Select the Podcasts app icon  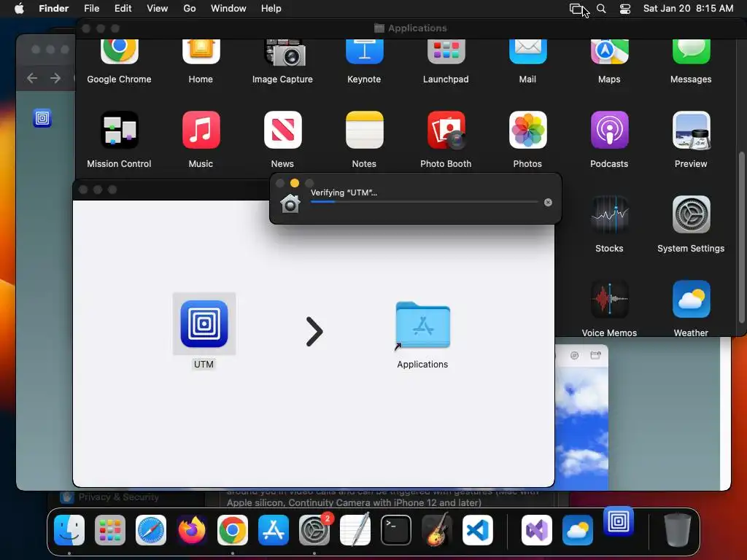(609, 130)
